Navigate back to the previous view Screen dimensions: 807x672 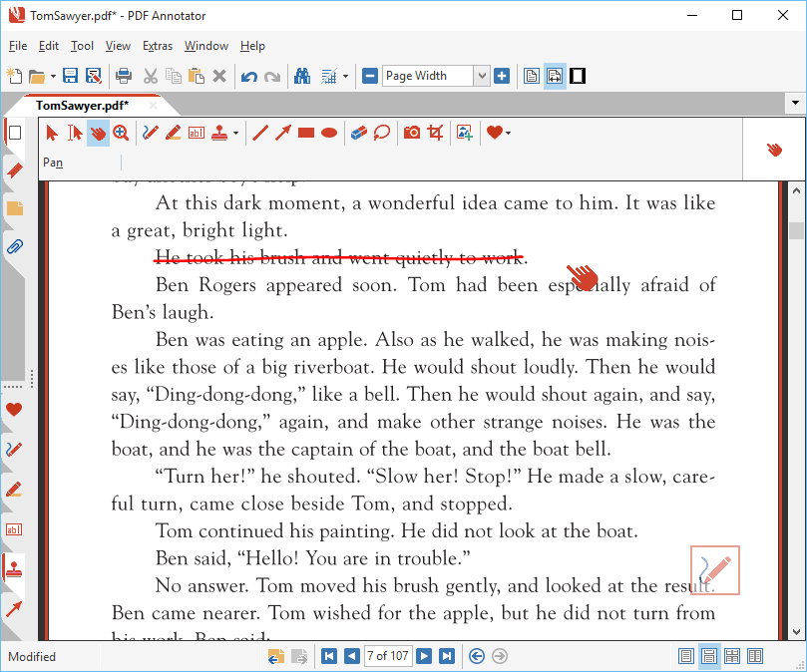[x=477, y=656]
